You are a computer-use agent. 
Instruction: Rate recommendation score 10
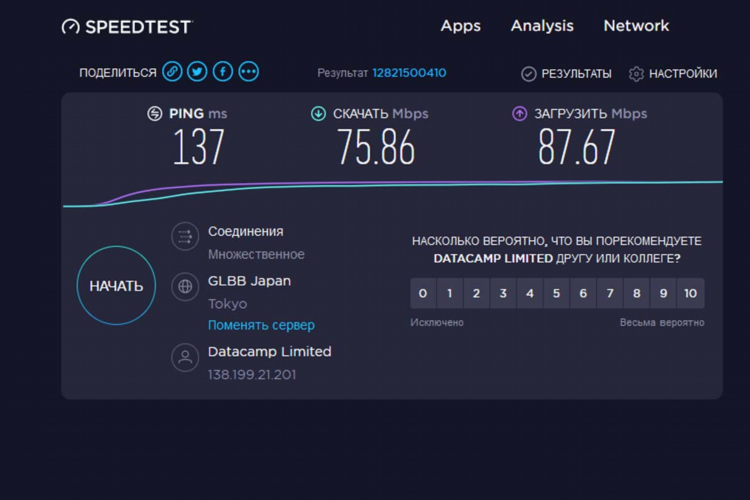point(691,293)
